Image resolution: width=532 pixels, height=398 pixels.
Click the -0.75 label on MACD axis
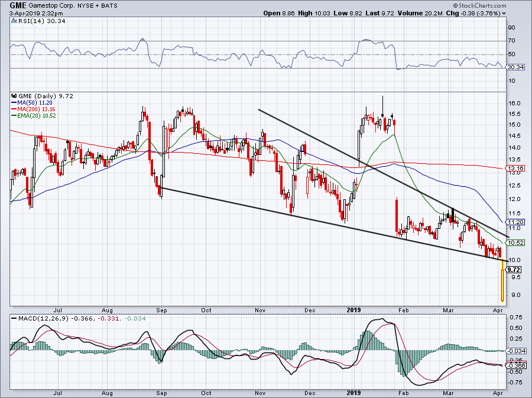(x=515, y=383)
